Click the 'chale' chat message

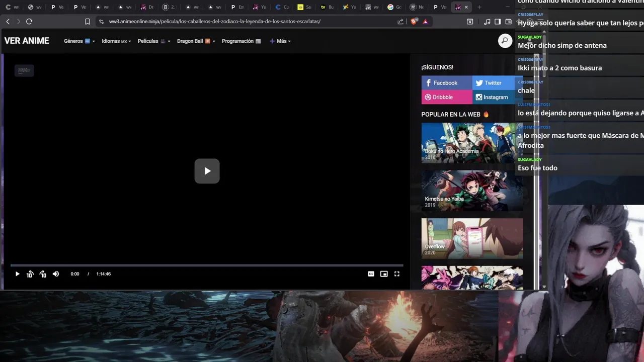tap(526, 90)
